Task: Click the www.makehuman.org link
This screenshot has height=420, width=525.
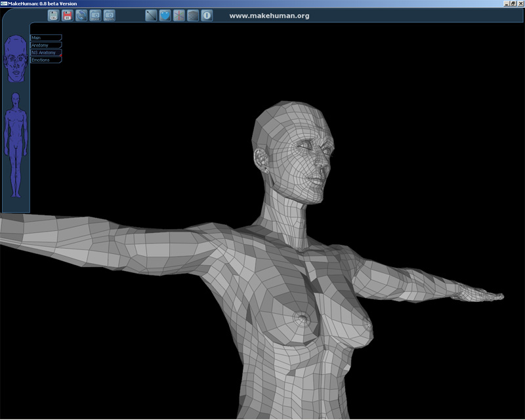Action: [x=269, y=15]
